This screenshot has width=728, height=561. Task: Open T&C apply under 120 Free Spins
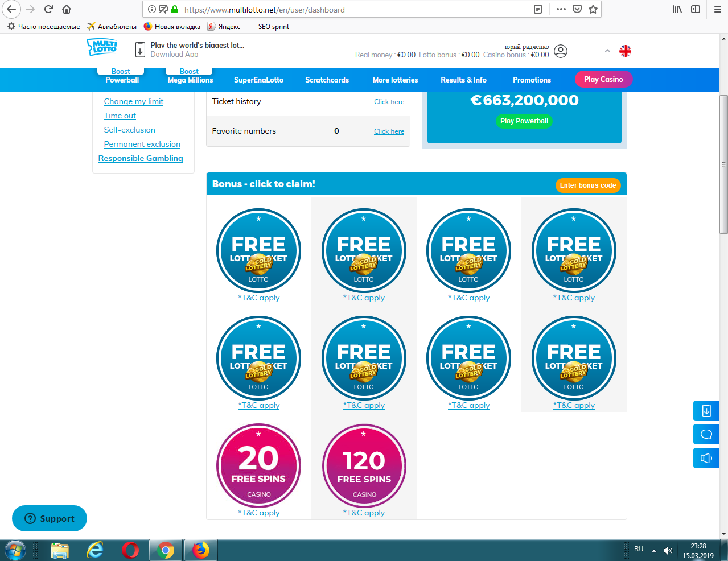click(364, 513)
